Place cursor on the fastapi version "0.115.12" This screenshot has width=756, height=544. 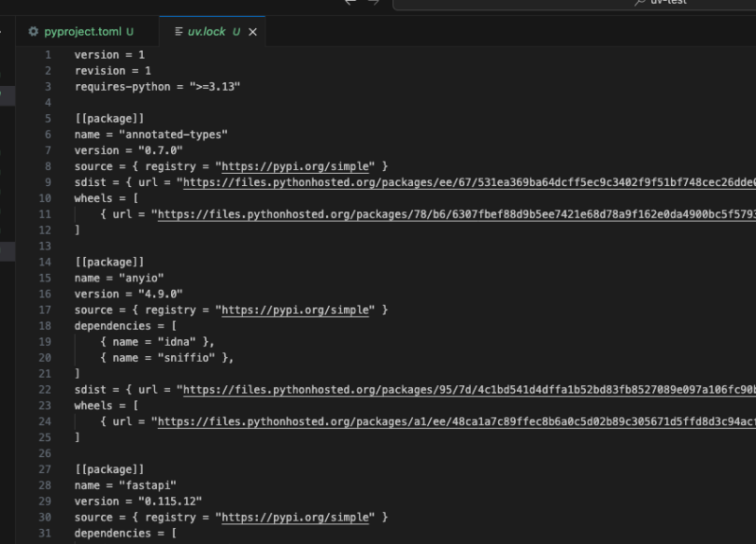[x=168, y=501]
